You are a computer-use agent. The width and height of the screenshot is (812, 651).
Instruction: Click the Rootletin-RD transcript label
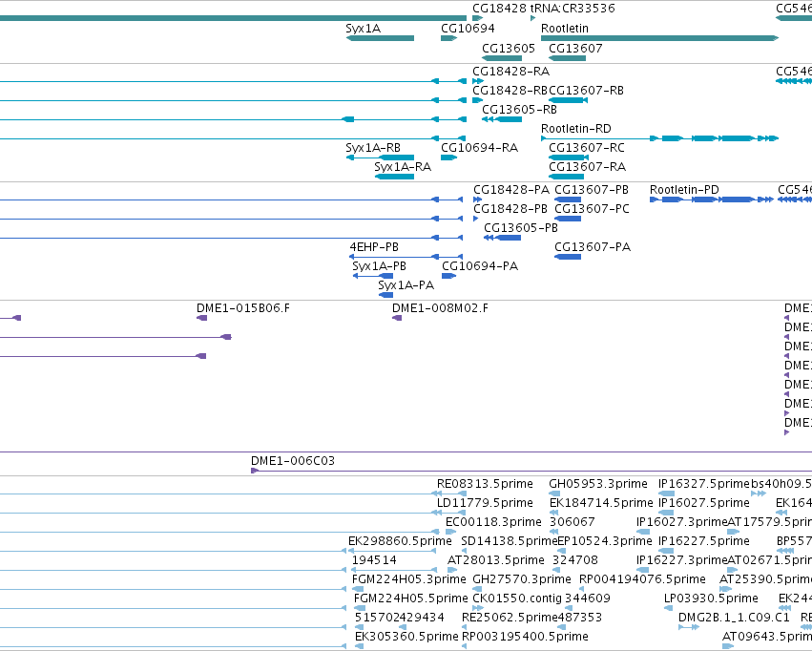(576, 129)
